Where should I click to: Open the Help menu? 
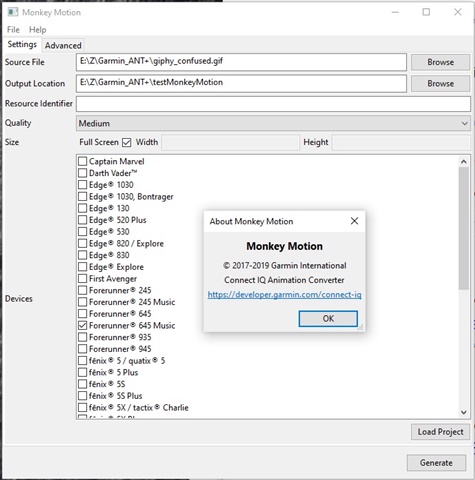[37, 30]
